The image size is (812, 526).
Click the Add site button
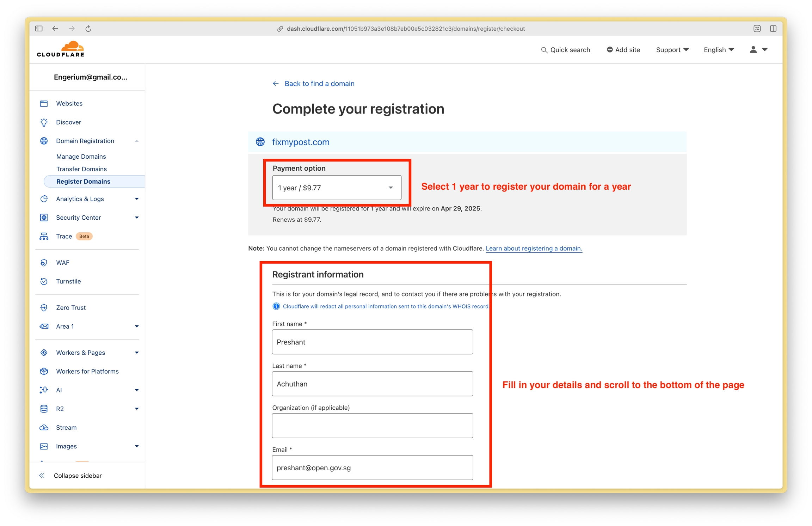click(623, 50)
